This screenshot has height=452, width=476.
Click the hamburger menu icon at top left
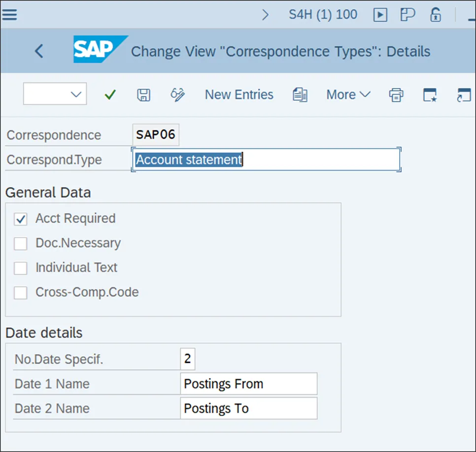pyautogui.click(x=9, y=15)
